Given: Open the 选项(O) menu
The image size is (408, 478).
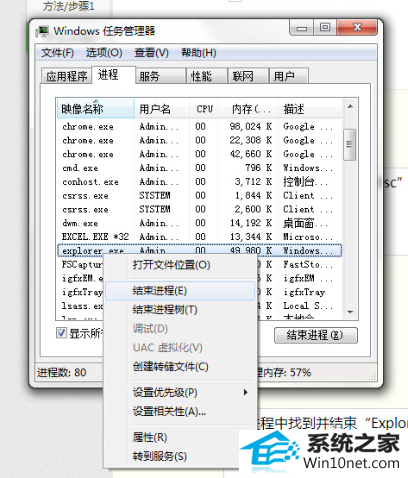Looking at the screenshot, I should pyautogui.click(x=104, y=53).
